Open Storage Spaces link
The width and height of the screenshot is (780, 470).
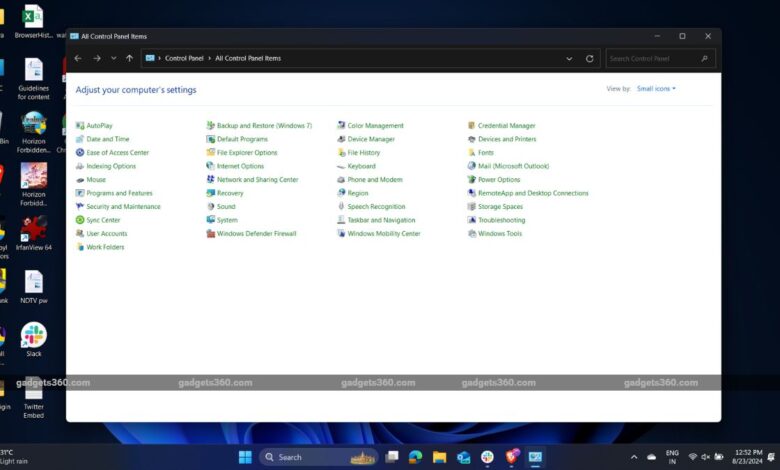tap(500, 206)
